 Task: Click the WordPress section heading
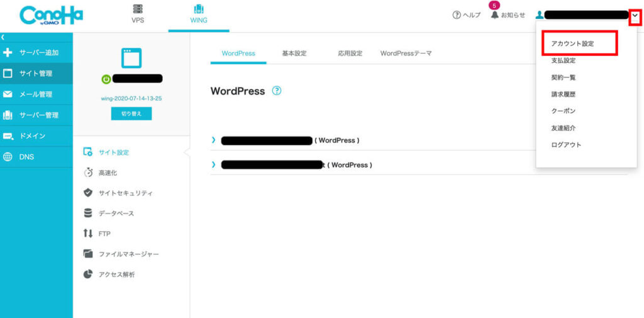click(x=237, y=91)
